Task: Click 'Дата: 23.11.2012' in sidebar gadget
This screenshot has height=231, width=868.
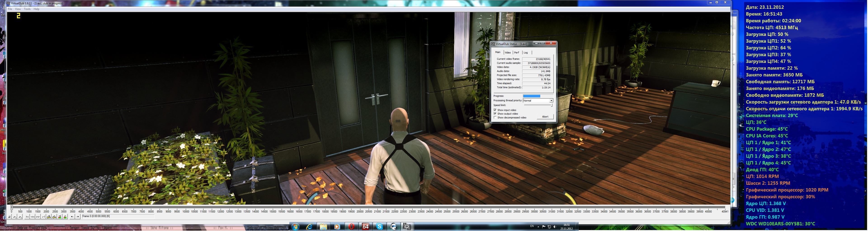Action: click(764, 7)
